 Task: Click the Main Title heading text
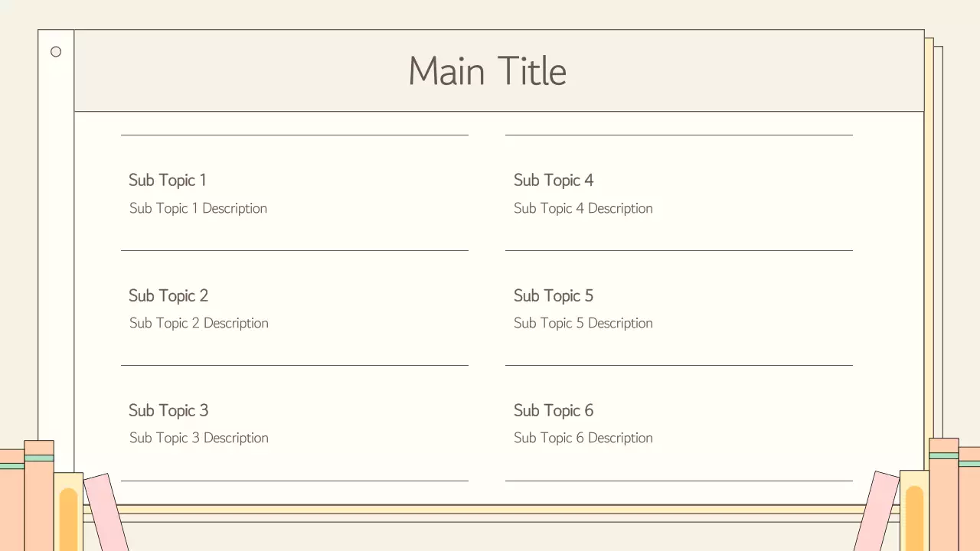487,71
